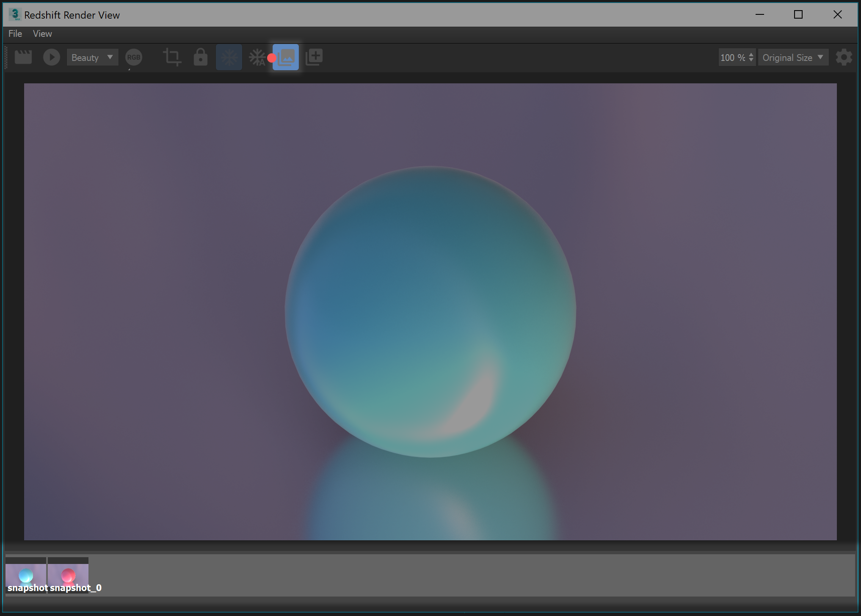Screen dimensions: 861x616
Task: Open the File menu
Action: click(15, 34)
